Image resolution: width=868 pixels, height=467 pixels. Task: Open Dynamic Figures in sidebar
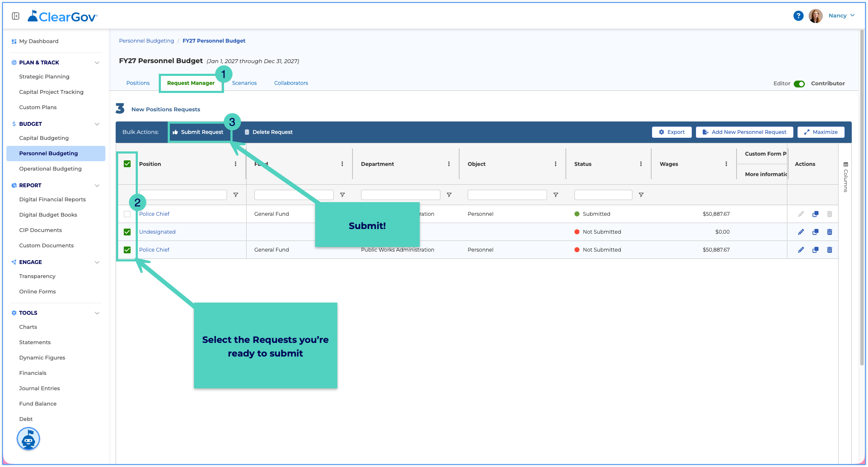42,358
